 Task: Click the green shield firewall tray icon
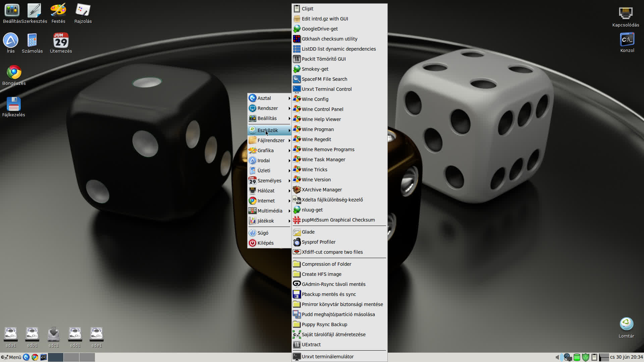(x=586, y=357)
